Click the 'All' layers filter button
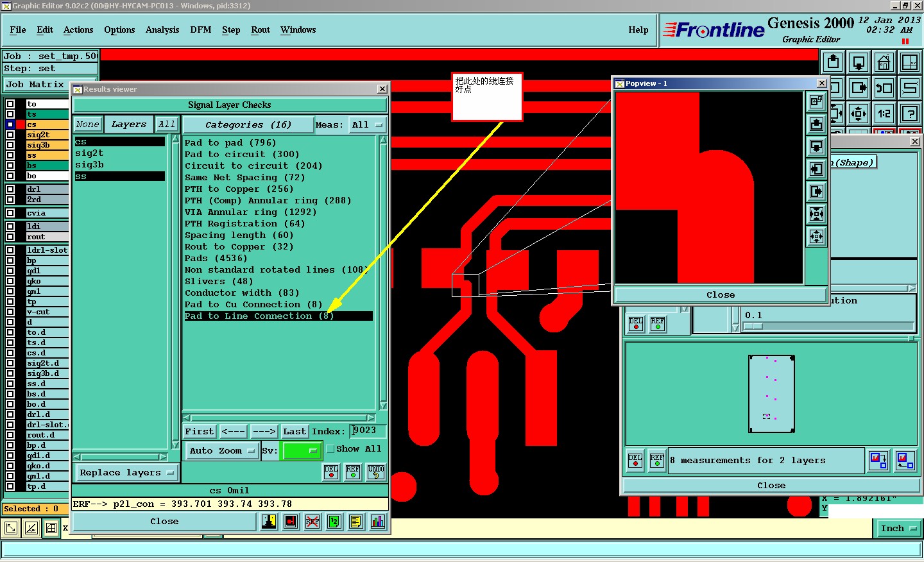924x562 pixels. [x=167, y=124]
